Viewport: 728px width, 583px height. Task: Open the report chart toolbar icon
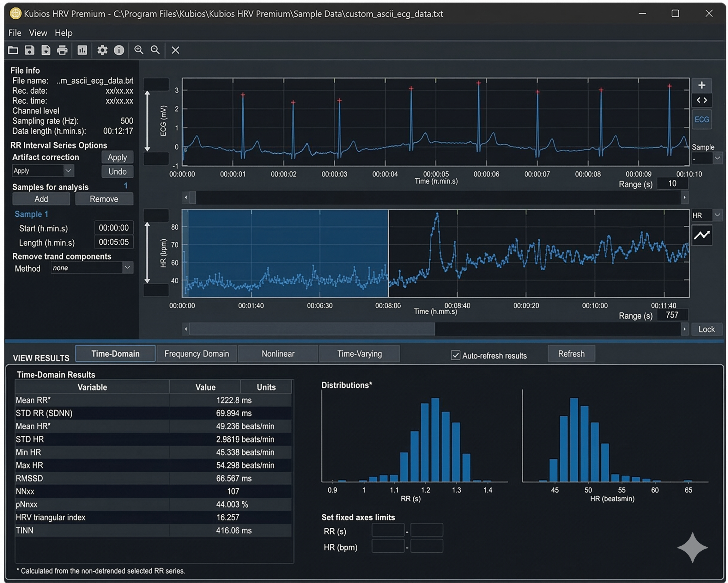(82, 50)
